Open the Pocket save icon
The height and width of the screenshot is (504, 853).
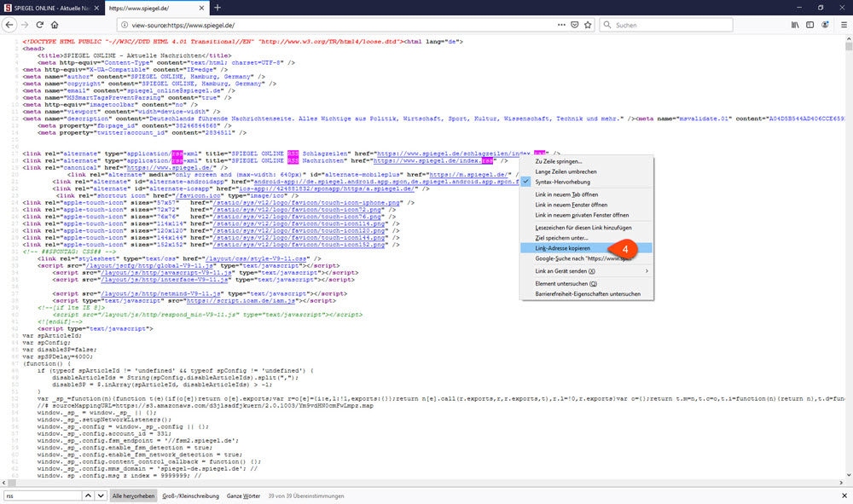pyautogui.click(x=574, y=26)
